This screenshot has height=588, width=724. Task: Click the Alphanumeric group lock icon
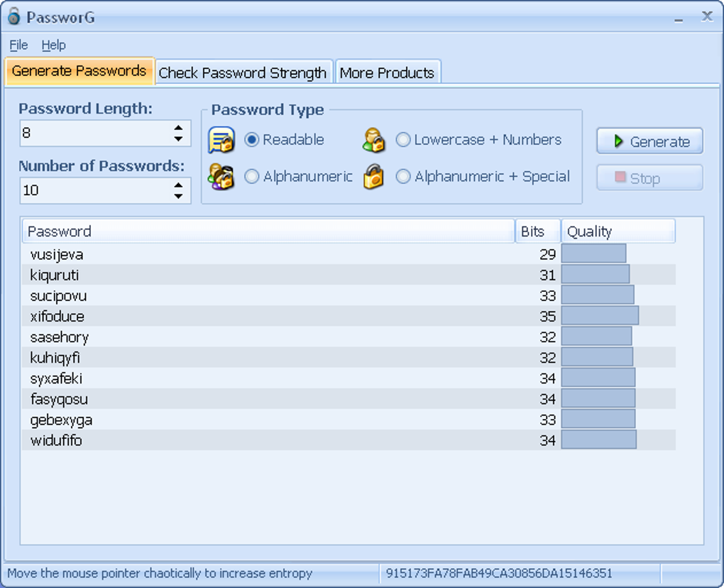[221, 176]
